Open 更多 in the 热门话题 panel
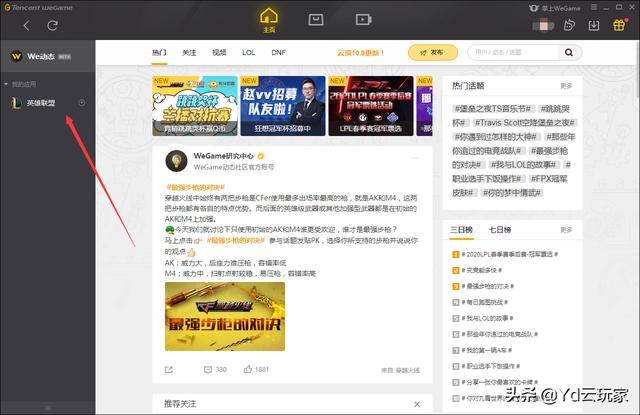This screenshot has width=640, height=415. tap(566, 86)
